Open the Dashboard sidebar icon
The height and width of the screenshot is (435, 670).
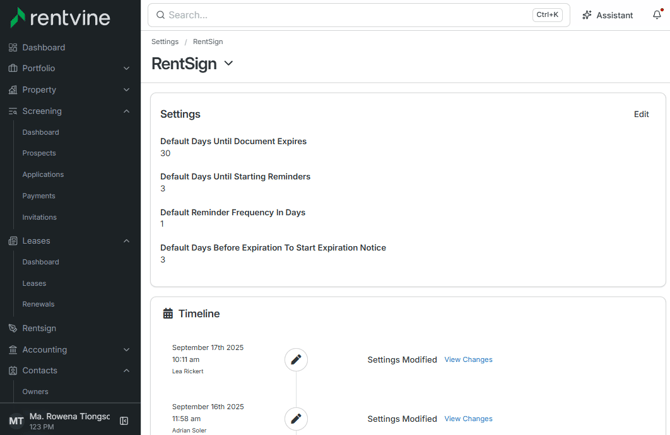pos(13,47)
